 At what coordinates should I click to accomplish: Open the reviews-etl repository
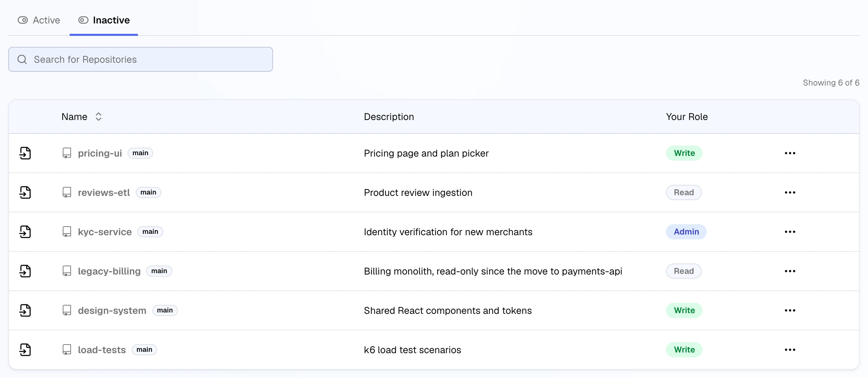tap(104, 192)
